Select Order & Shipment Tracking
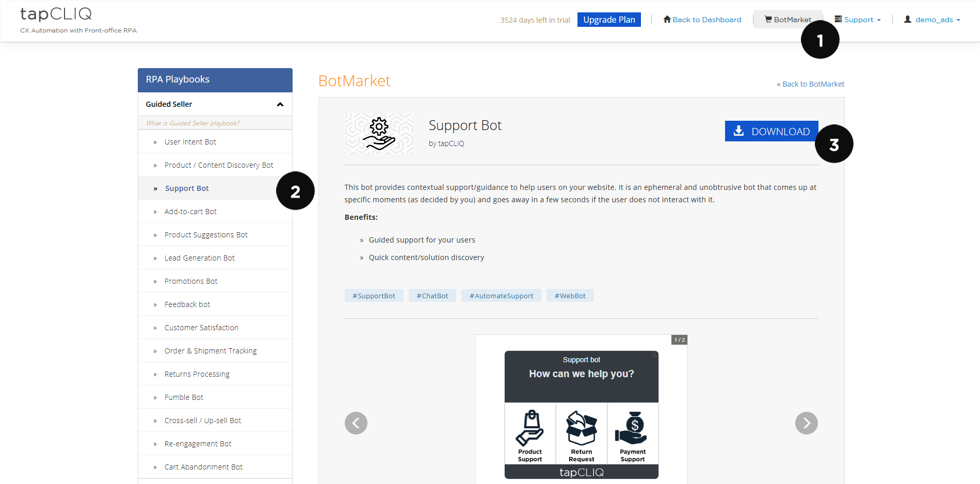 click(x=215, y=351)
